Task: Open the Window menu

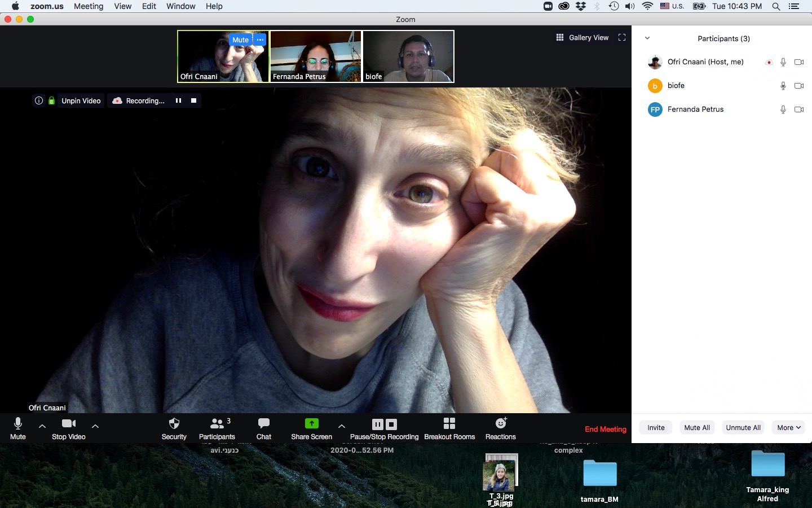Action: [x=180, y=6]
